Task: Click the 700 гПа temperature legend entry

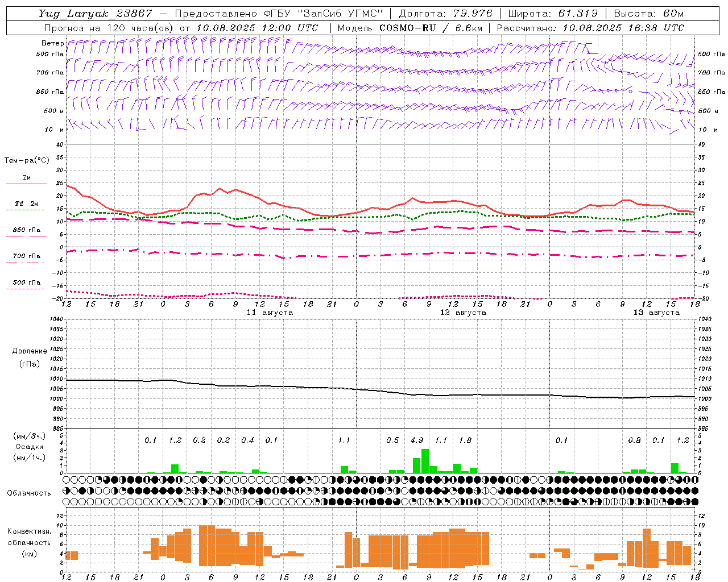Action: point(26,256)
